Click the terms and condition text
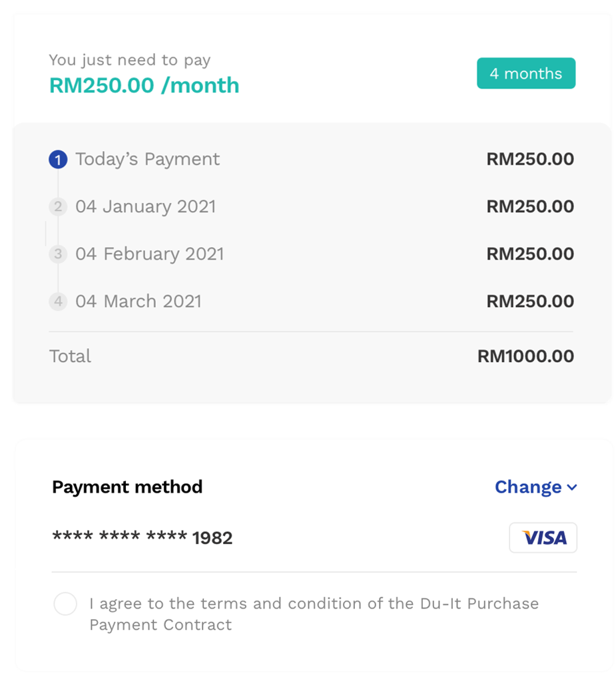616x677 pixels. pos(314,614)
